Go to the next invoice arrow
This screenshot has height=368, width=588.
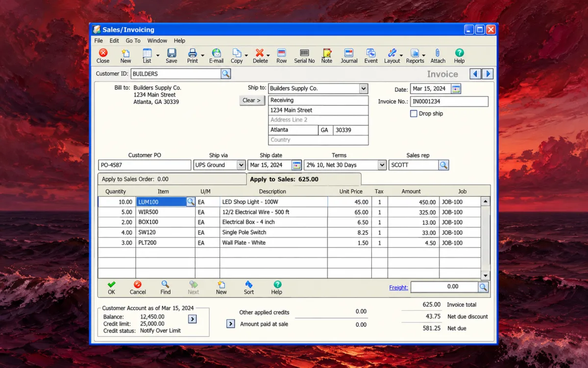pos(487,74)
